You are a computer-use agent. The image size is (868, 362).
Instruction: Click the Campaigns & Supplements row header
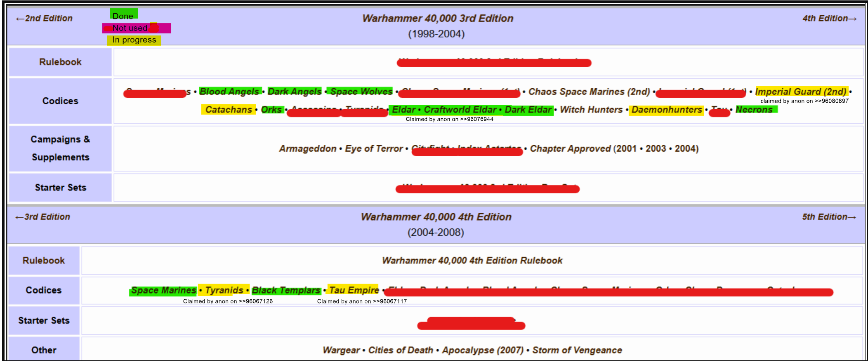tap(60, 148)
